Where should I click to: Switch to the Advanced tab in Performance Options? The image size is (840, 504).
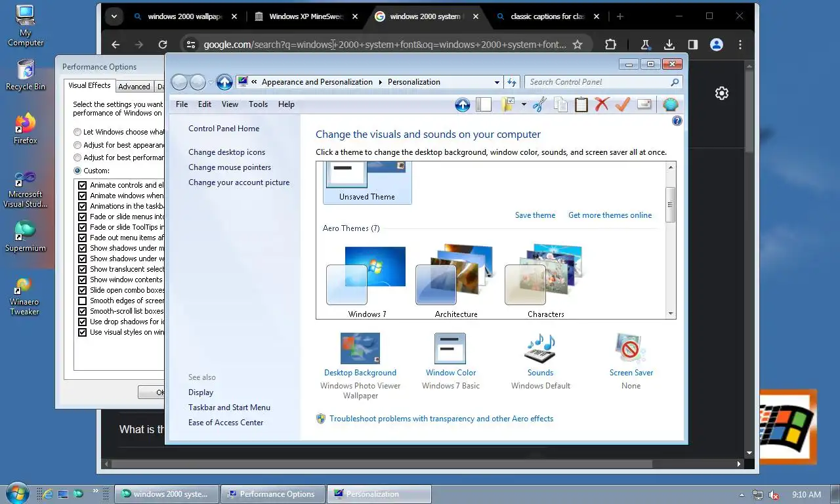click(x=135, y=87)
